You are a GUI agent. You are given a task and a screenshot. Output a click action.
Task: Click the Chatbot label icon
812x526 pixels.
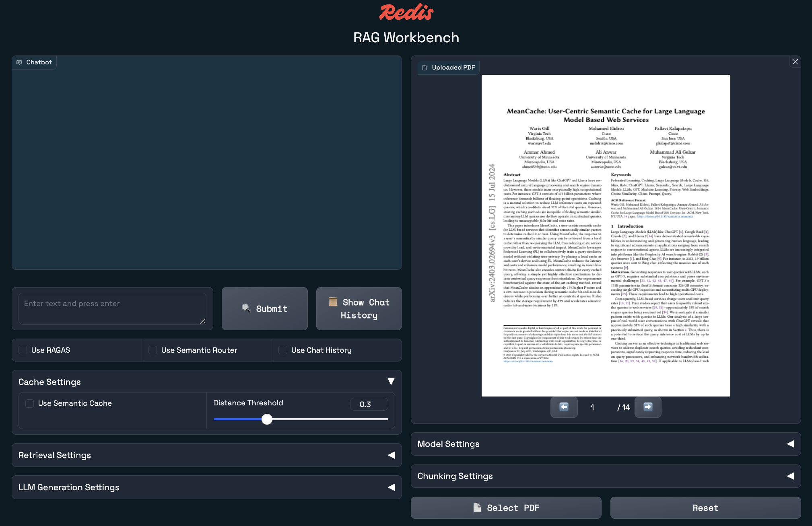[19, 62]
